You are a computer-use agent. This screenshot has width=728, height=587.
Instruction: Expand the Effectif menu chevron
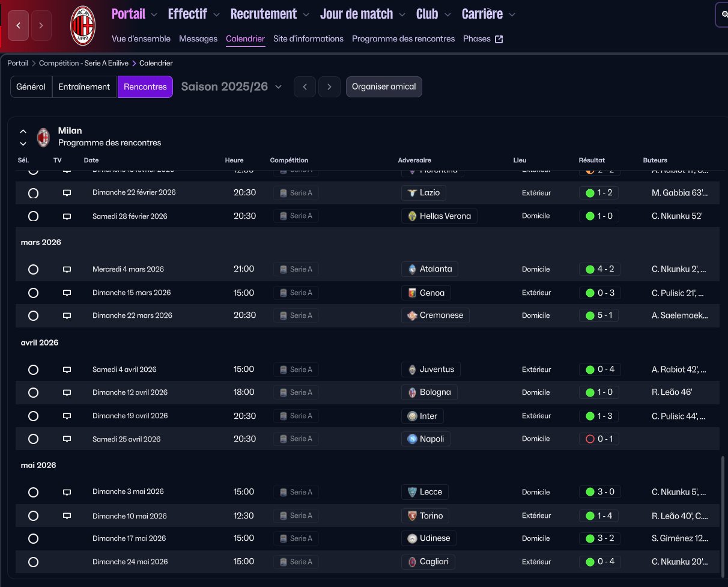pyautogui.click(x=216, y=14)
